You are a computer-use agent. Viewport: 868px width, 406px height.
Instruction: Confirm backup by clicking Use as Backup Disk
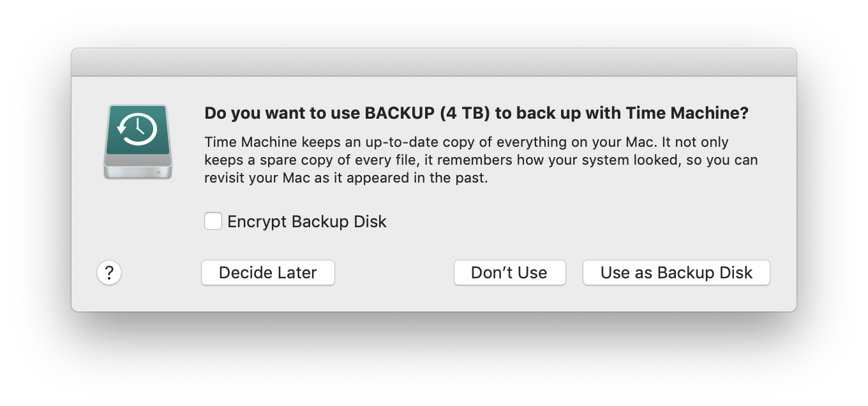[676, 273]
